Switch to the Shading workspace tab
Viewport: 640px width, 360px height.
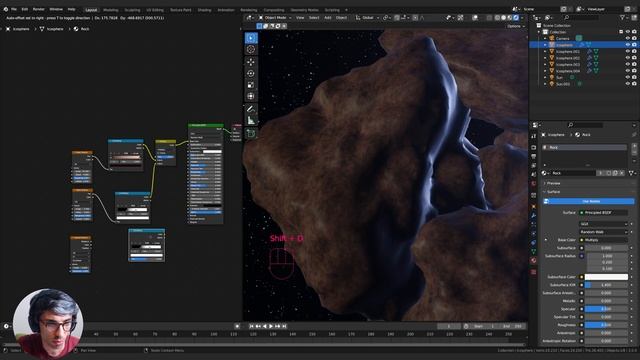204,10
